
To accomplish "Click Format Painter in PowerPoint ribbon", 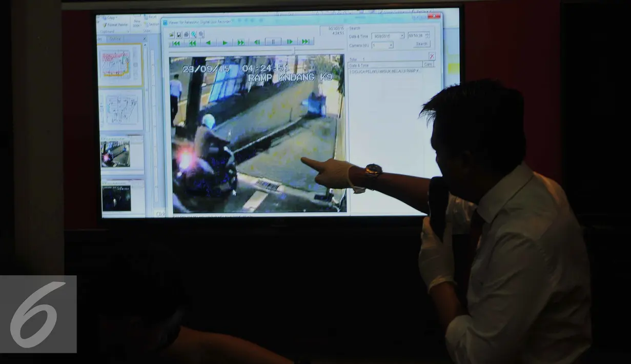I will click(x=115, y=25).
